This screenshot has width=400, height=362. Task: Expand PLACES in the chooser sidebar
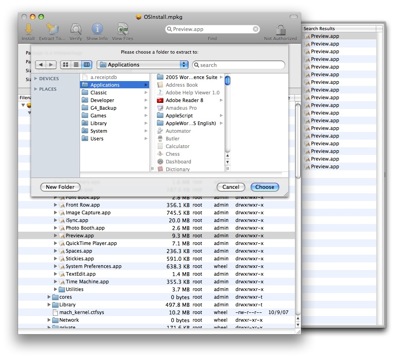click(36, 89)
